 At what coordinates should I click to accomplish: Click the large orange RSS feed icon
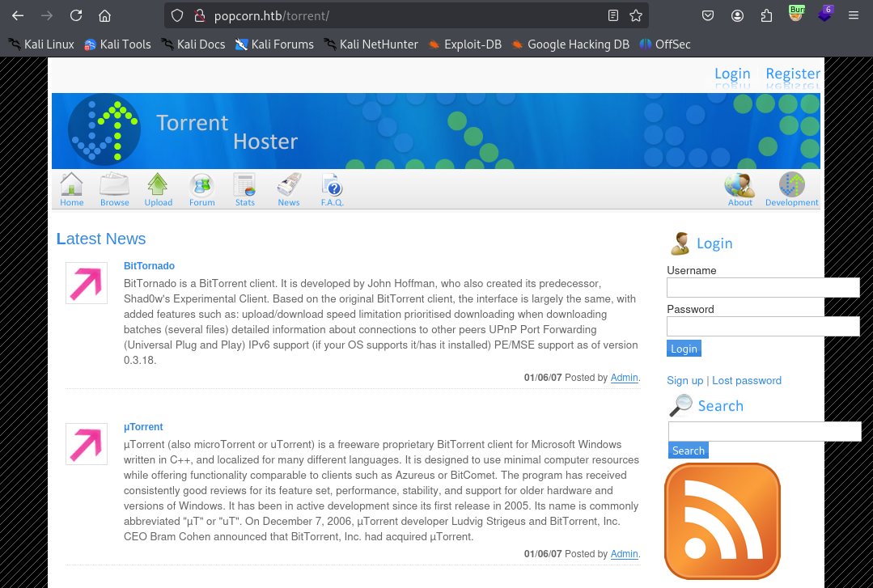(723, 521)
